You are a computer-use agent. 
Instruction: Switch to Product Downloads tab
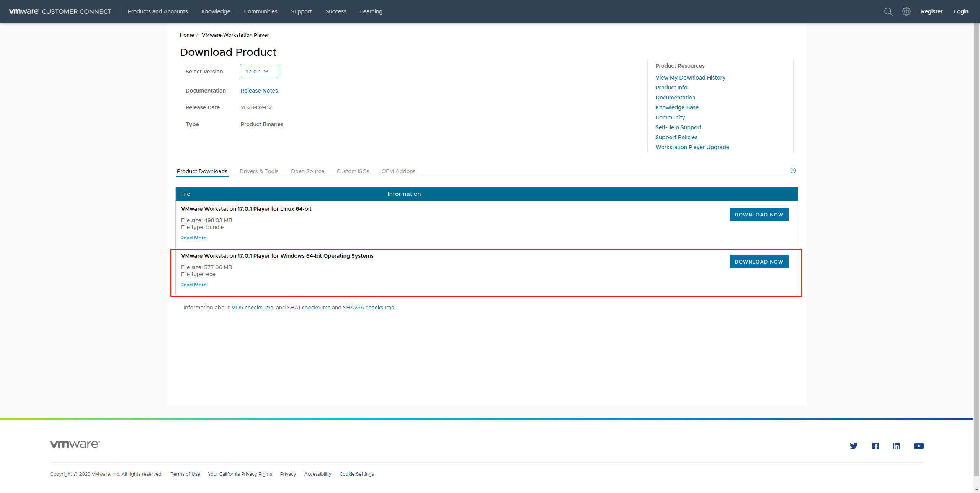point(202,171)
